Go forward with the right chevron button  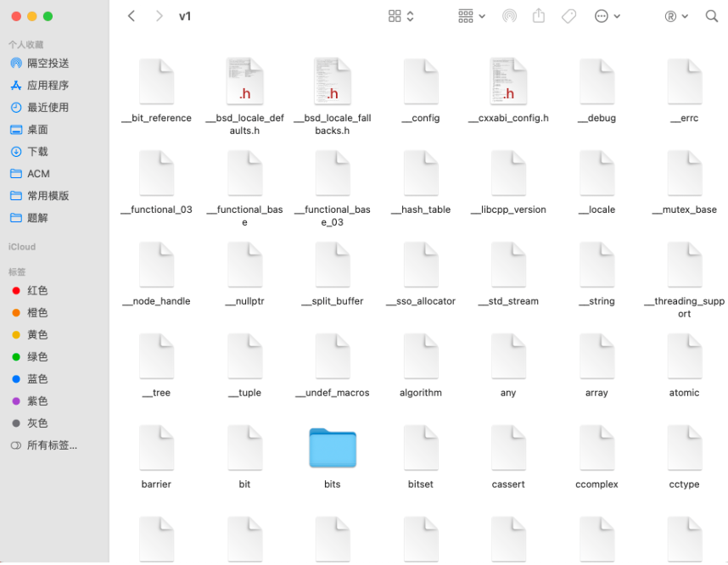pyautogui.click(x=160, y=16)
